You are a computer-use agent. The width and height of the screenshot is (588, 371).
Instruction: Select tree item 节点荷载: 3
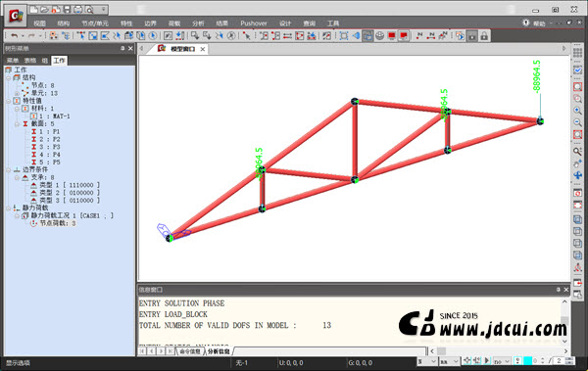[58, 223]
